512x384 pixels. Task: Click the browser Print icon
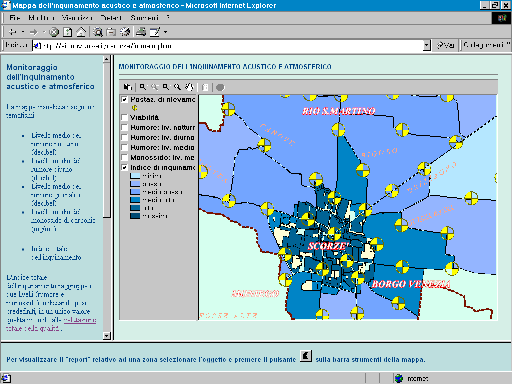[x=141, y=32]
